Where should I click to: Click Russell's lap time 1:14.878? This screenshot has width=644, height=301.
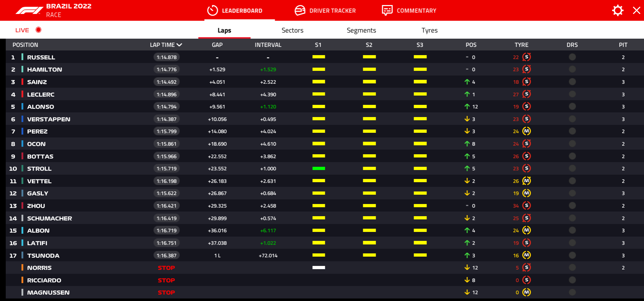point(166,57)
